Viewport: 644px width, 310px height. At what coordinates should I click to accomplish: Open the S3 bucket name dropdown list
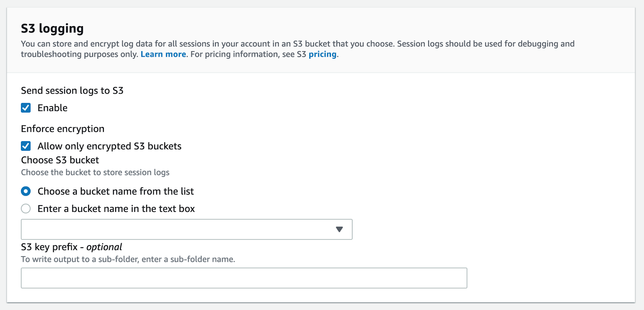[186, 229]
